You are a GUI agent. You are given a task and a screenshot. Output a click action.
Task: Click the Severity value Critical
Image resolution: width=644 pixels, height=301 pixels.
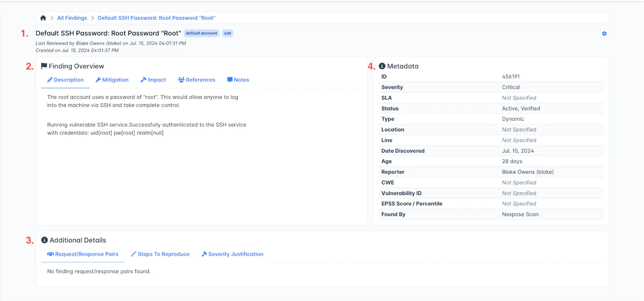coord(511,87)
